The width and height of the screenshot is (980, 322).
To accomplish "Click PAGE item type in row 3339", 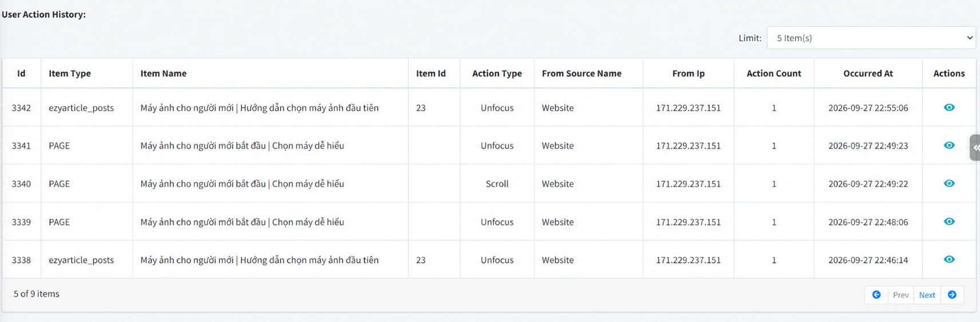I will tap(59, 222).
